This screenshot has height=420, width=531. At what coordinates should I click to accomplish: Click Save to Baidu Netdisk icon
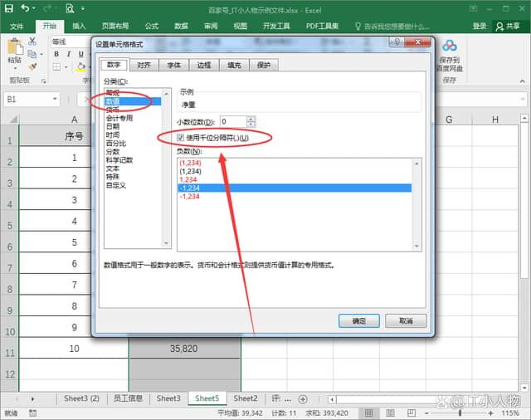point(450,48)
